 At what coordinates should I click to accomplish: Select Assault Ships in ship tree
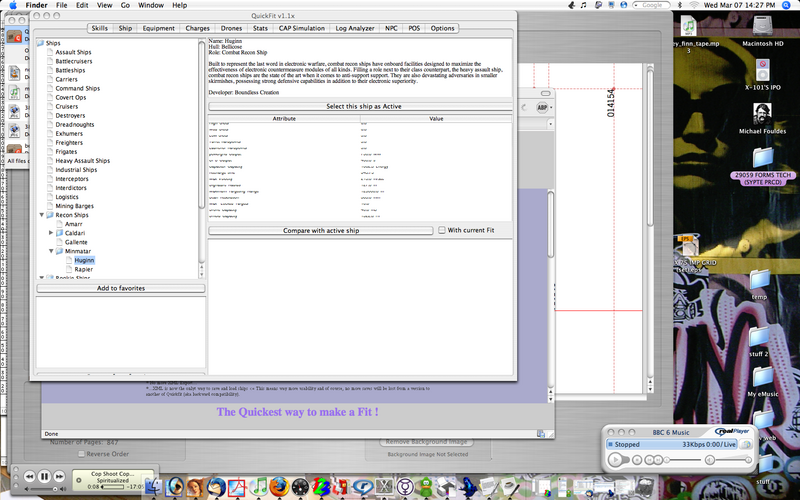[73, 52]
